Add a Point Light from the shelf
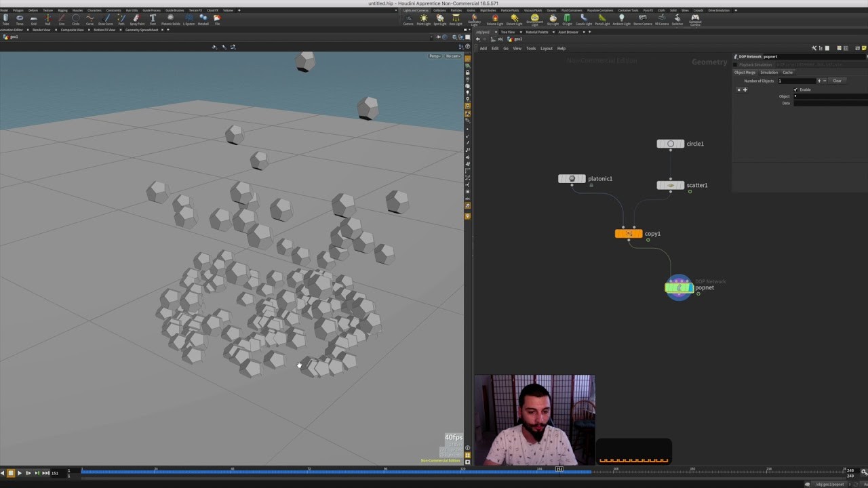This screenshot has width=868, height=488. 425,19
